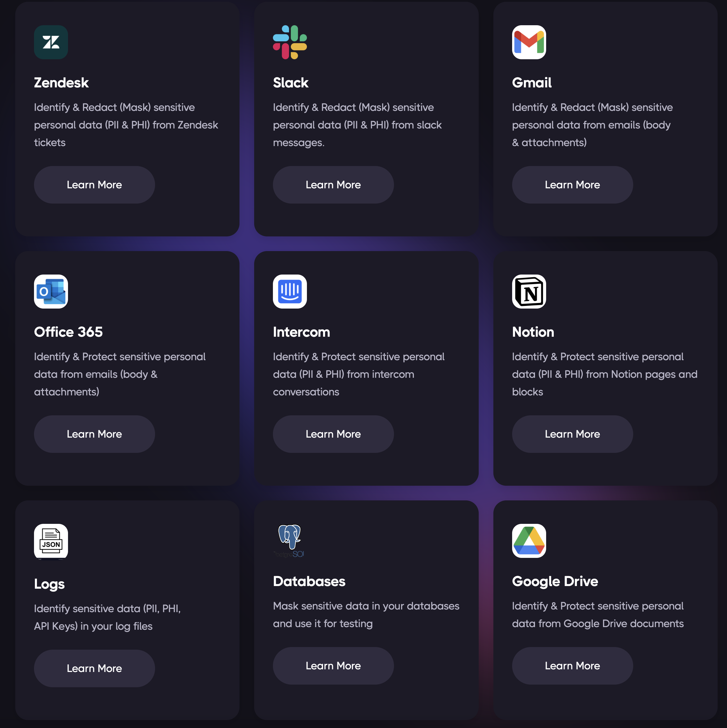
Task: Click the Google Drive triangle icon
Action: [529, 541]
